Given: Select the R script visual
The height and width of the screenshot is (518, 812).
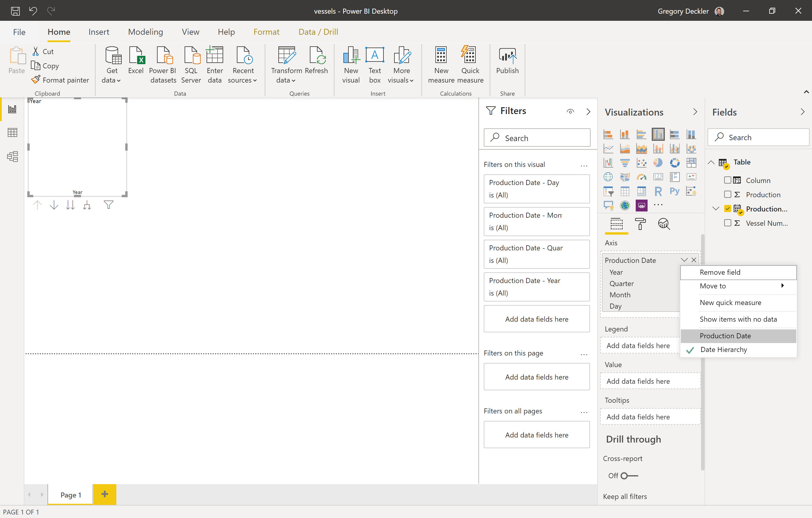Looking at the screenshot, I should pos(658,191).
